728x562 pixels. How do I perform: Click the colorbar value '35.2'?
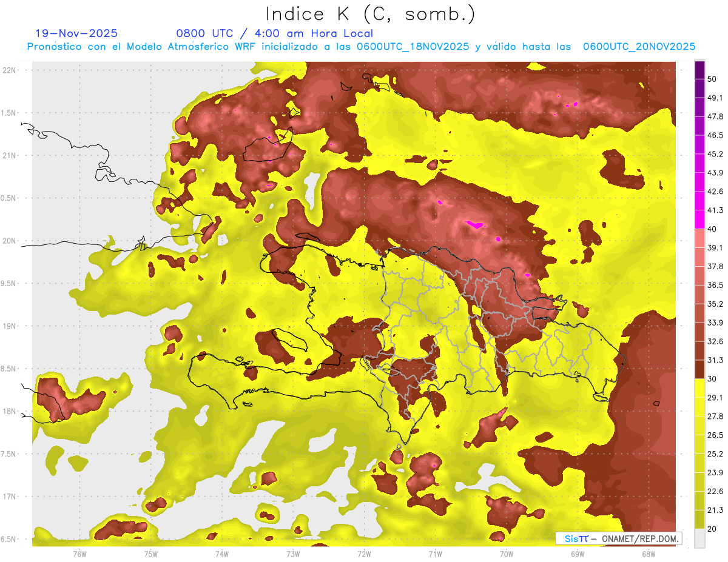tap(715, 304)
